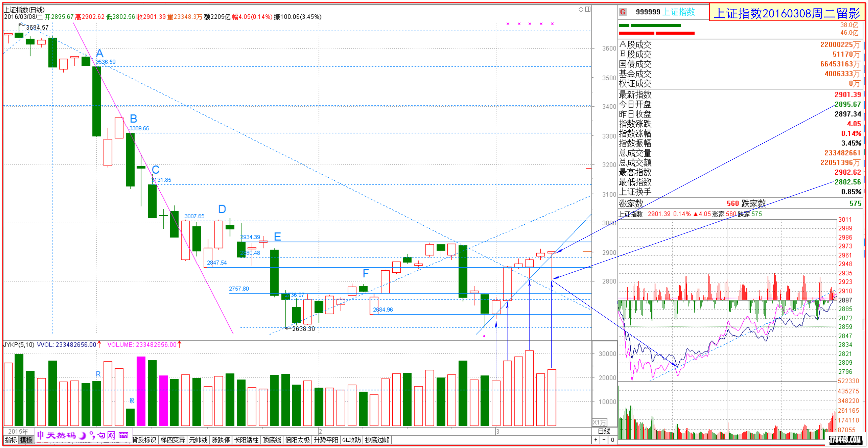Click the 指数涨跌 value 4.05
This screenshot has height=448, width=868.
[x=854, y=124]
